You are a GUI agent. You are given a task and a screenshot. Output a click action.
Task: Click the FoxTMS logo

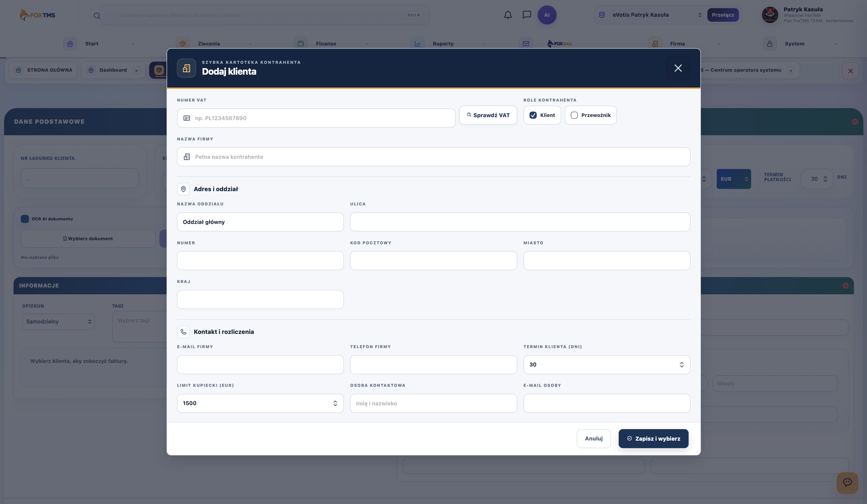[38, 15]
